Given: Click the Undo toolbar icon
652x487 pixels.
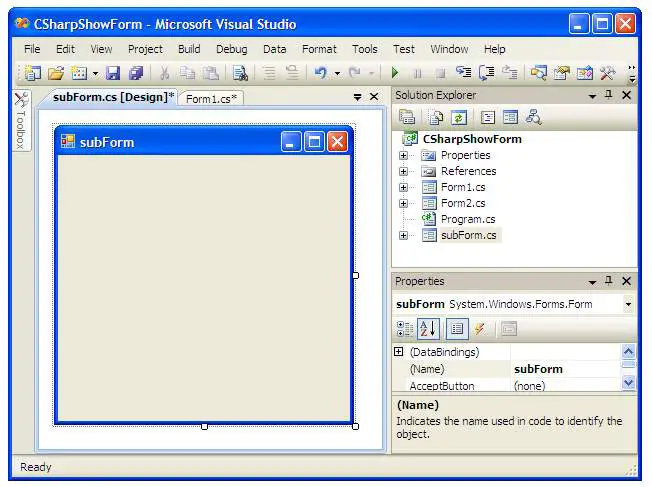Looking at the screenshot, I should pos(320,73).
